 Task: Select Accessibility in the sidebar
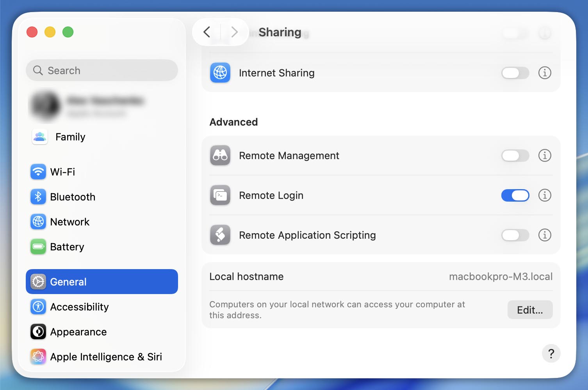click(x=102, y=307)
